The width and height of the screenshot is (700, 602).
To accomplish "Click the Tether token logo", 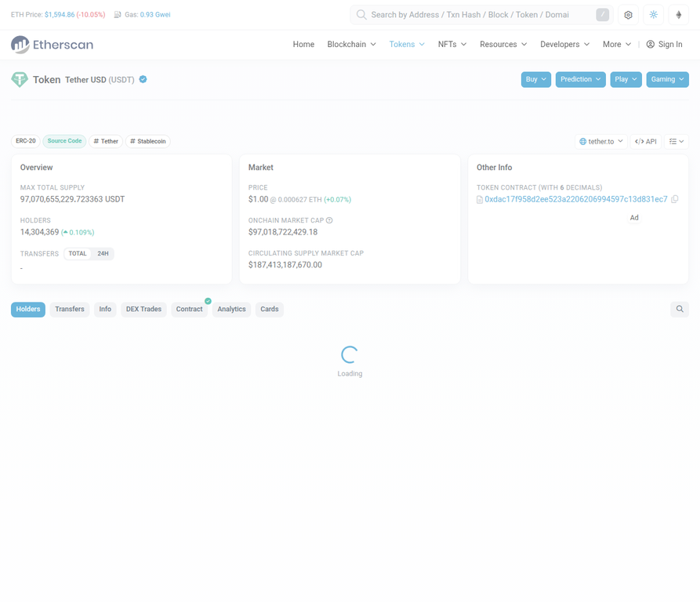I will point(20,80).
